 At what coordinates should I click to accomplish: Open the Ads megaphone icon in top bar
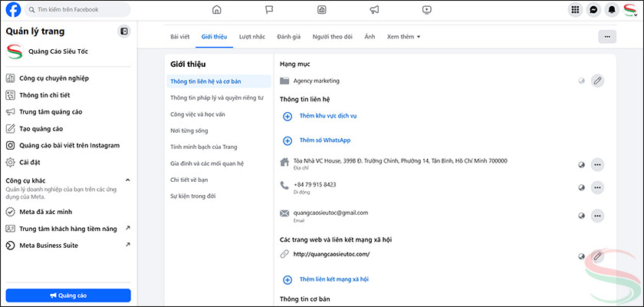pyautogui.click(x=374, y=10)
